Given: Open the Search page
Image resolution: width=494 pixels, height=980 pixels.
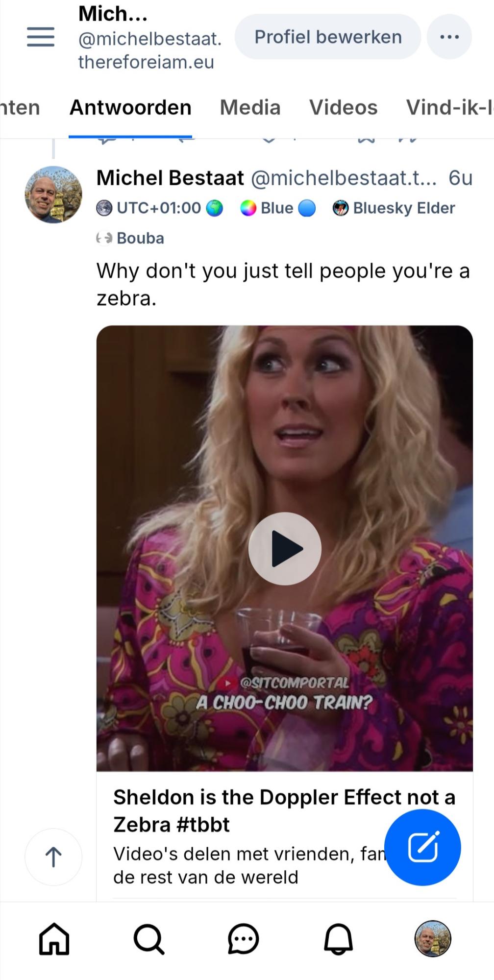Looking at the screenshot, I should point(148,939).
